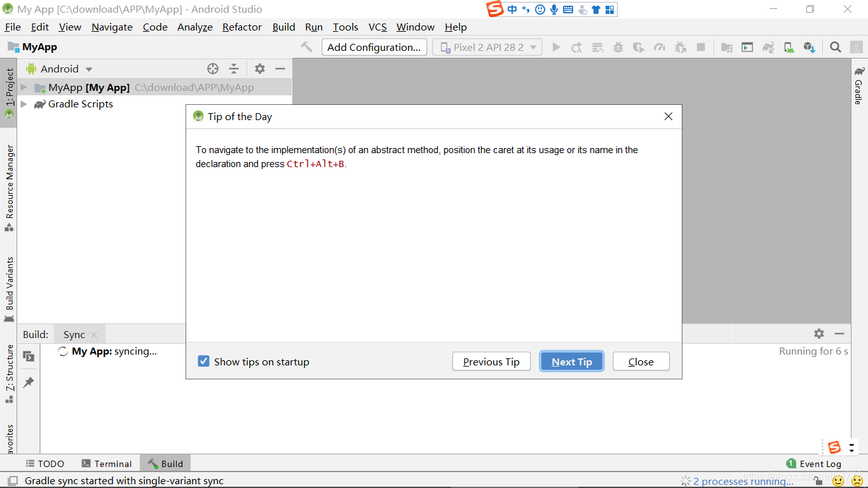Click the Run app play icon
The image size is (868, 488).
pyautogui.click(x=556, y=47)
